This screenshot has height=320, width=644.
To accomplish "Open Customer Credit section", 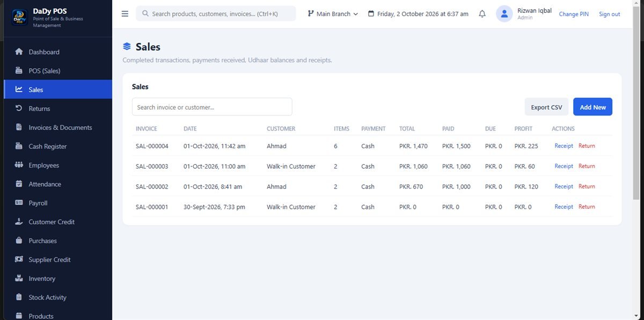I will click(x=58, y=222).
